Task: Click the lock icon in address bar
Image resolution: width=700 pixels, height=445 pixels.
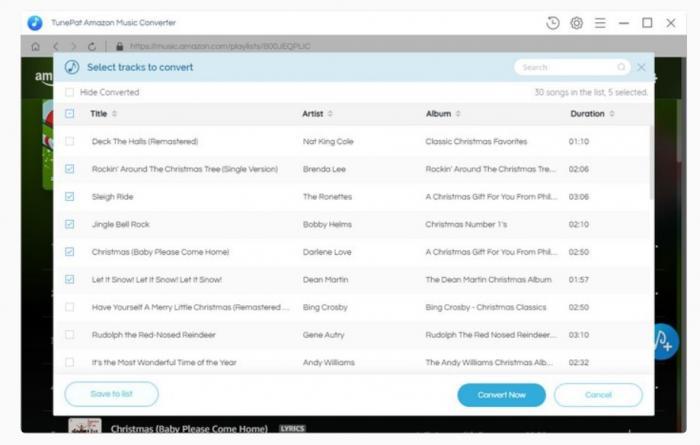Action: coord(119,46)
